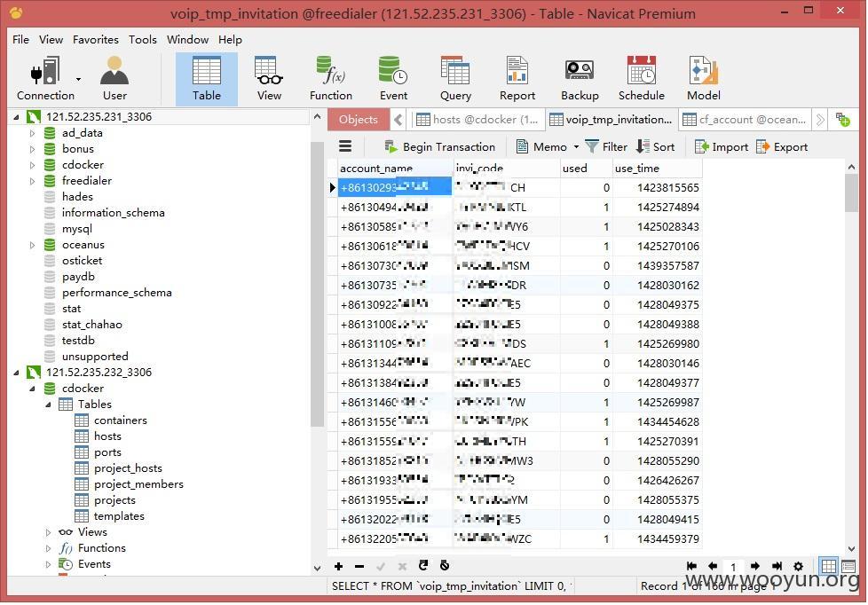Open the Event objects

(x=393, y=79)
